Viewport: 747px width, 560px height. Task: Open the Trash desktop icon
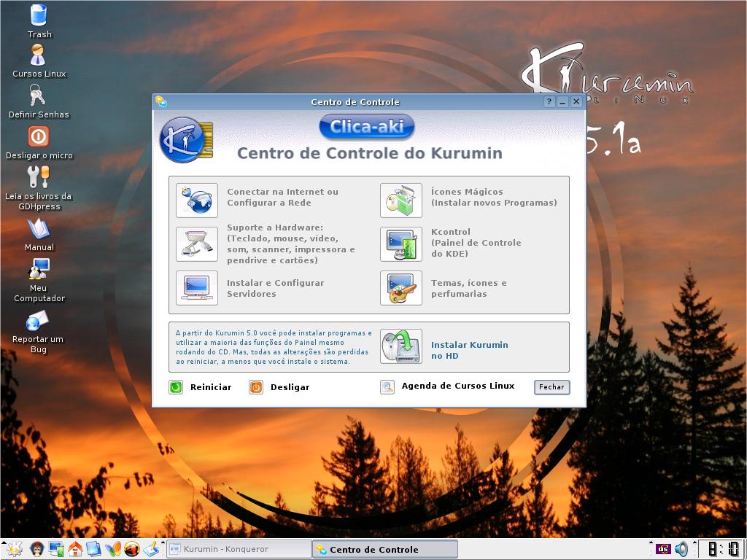point(38,15)
